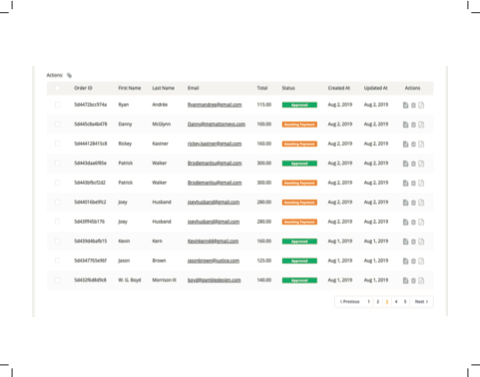Viewport: 480px width, 377px height.
Task: Sort orders by the Created At header
Action: pyautogui.click(x=339, y=88)
